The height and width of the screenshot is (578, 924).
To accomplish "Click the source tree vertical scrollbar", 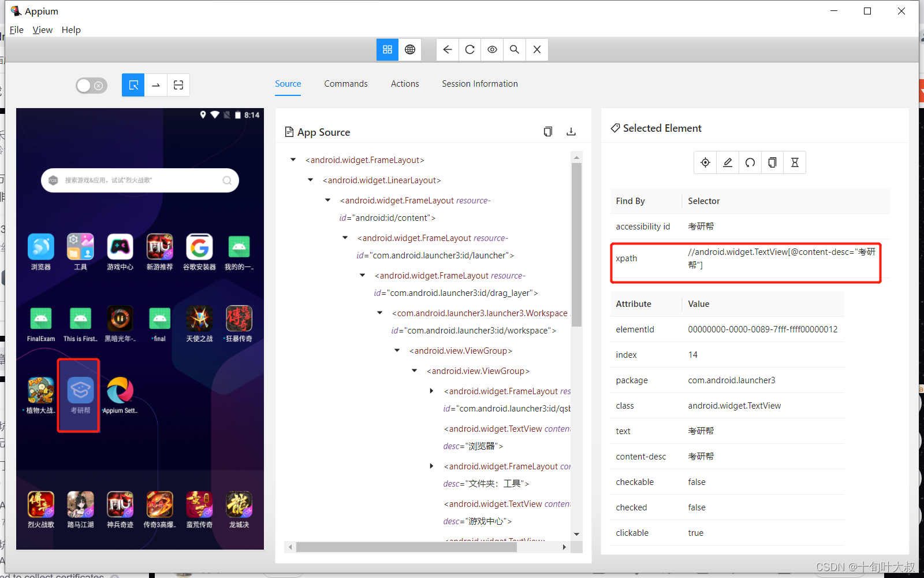I will click(576, 244).
